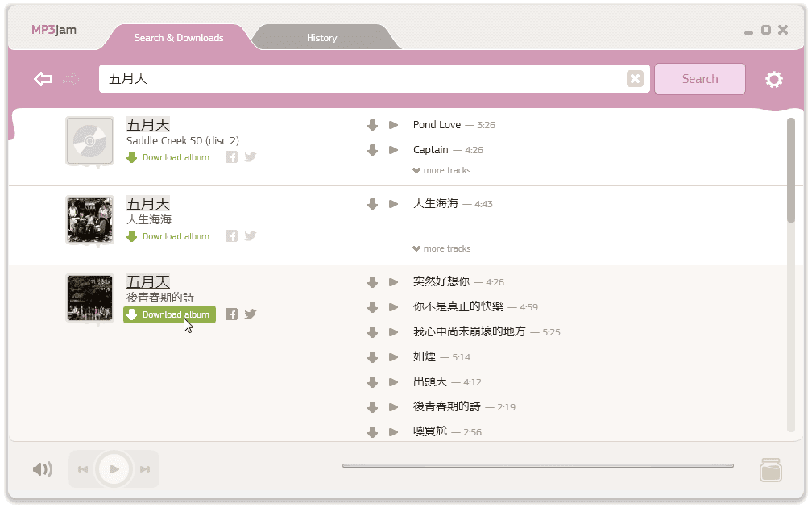The image size is (812, 508).
Task: Download the 我心中尚未崩壞的地方 track
Action: pyautogui.click(x=372, y=331)
